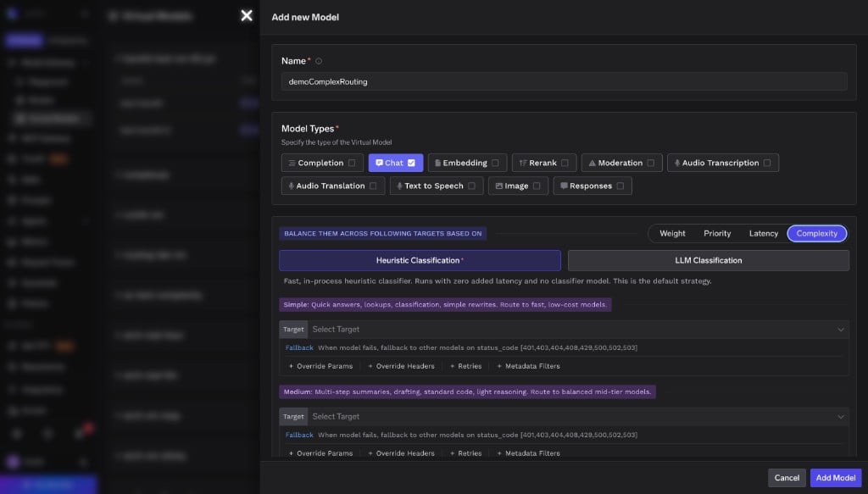Add Override Headers for the Simple tier

click(x=401, y=366)
